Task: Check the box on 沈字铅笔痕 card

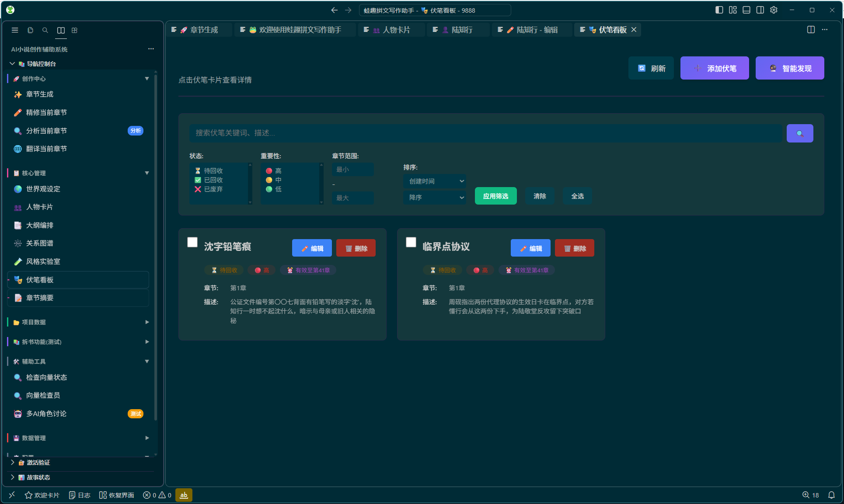Action: point(192,242)
